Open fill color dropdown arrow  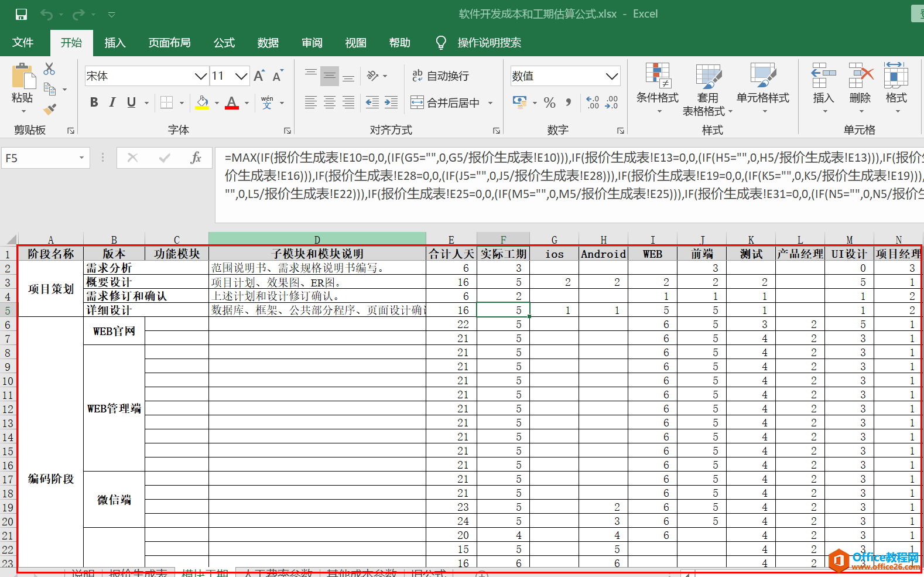(x=217, y=103)
